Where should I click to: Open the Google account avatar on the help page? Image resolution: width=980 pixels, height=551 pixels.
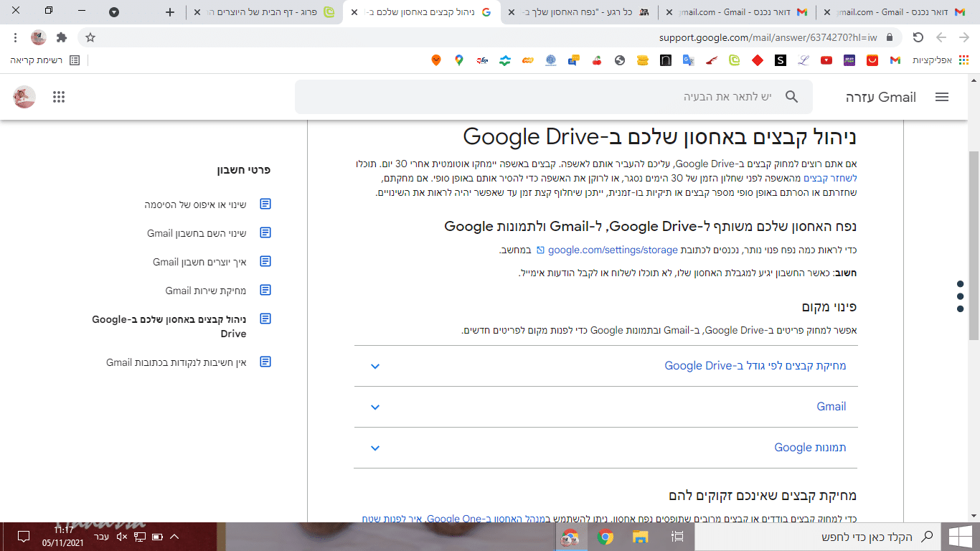point(24,97)
